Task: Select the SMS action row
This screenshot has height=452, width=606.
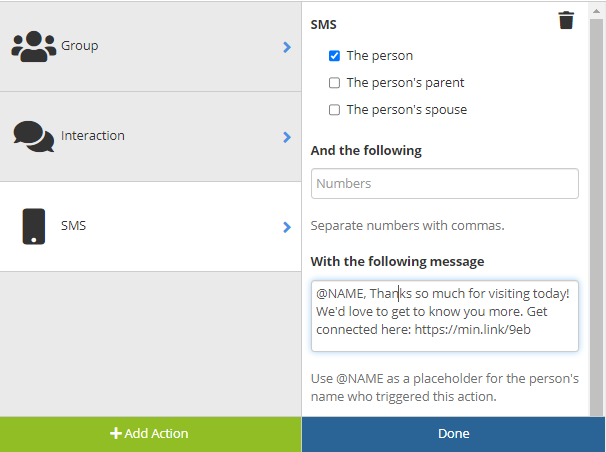Action: tap(150, 227)
